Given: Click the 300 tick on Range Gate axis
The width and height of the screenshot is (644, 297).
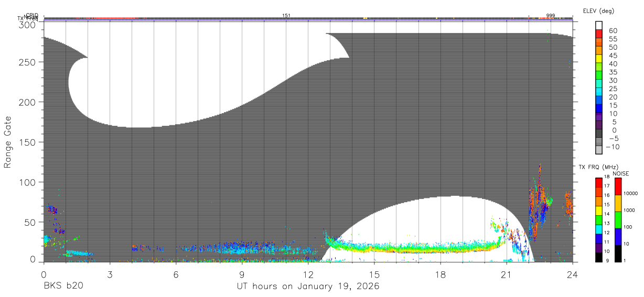Looking at the screenshot, I should [28, 25].
